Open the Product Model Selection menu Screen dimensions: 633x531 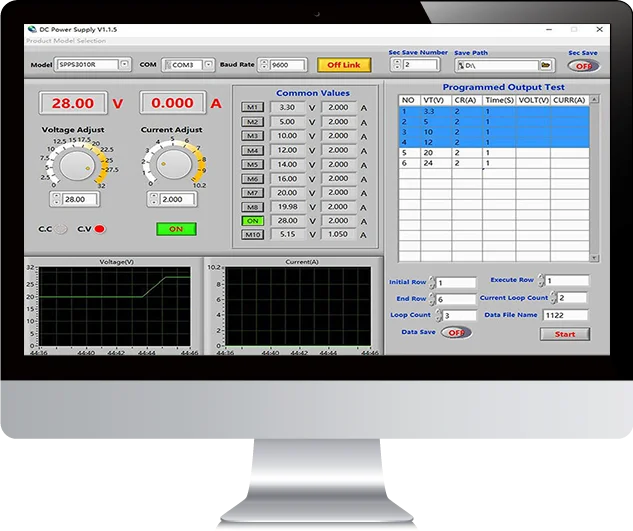pyautogui.click(x=66, y=41)
